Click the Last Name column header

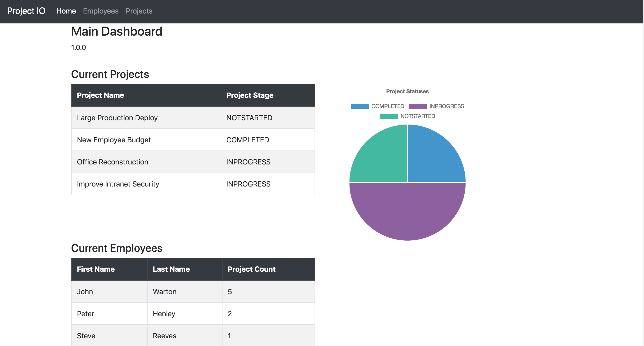pyautogui.click(x=171, y=269)
